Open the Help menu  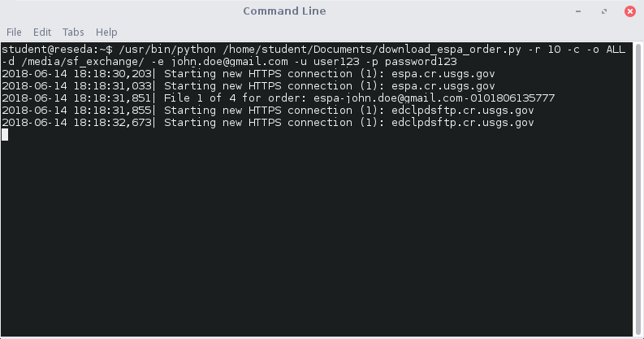[x=106, y=32]
